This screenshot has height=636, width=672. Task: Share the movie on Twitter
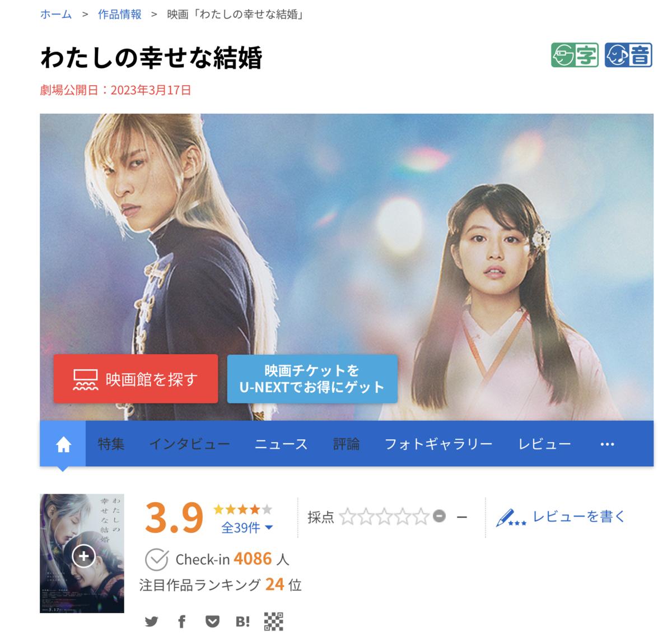[151, 621]
